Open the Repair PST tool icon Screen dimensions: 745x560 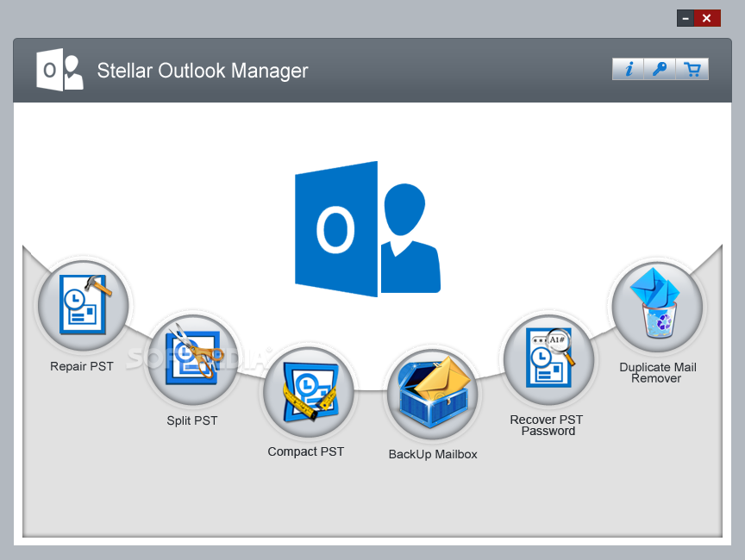pos(84,306)
